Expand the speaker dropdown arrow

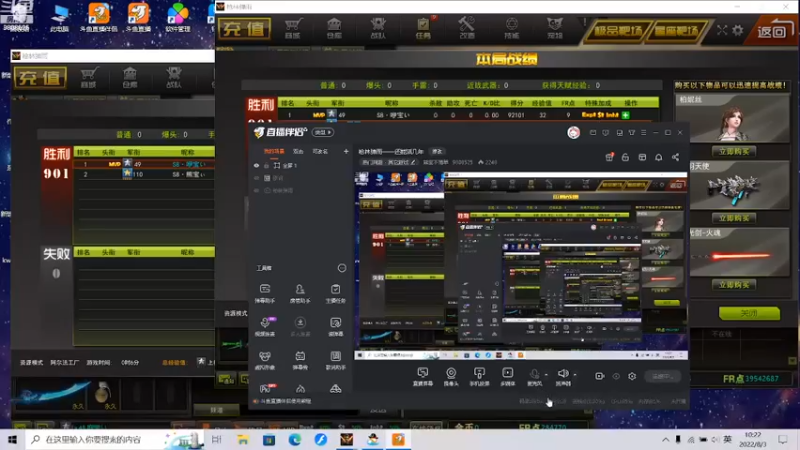pyautogui.click(x=575, y=375)
